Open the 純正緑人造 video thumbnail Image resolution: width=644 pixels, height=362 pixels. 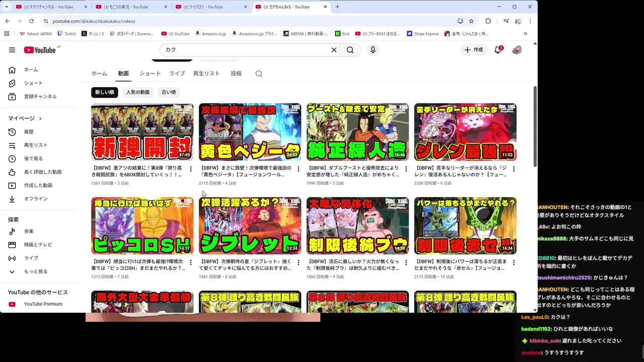[x=358, y=132]
